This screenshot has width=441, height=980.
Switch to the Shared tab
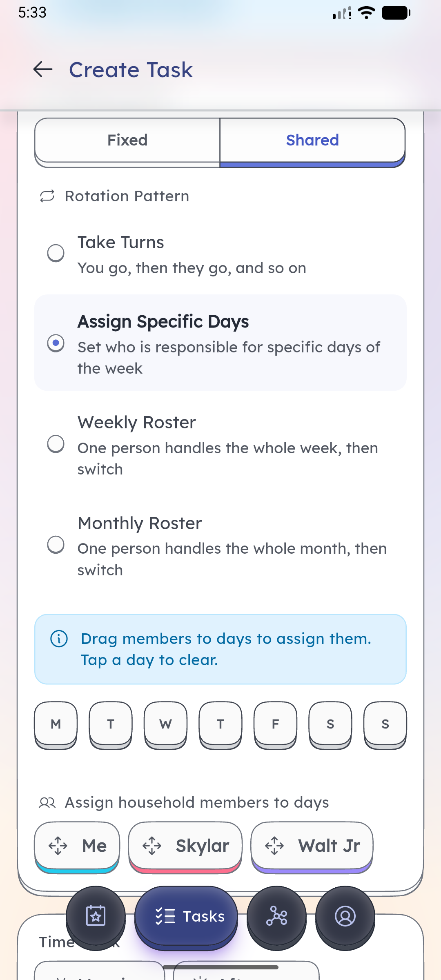pyautogui.click(x=312, y=140)
